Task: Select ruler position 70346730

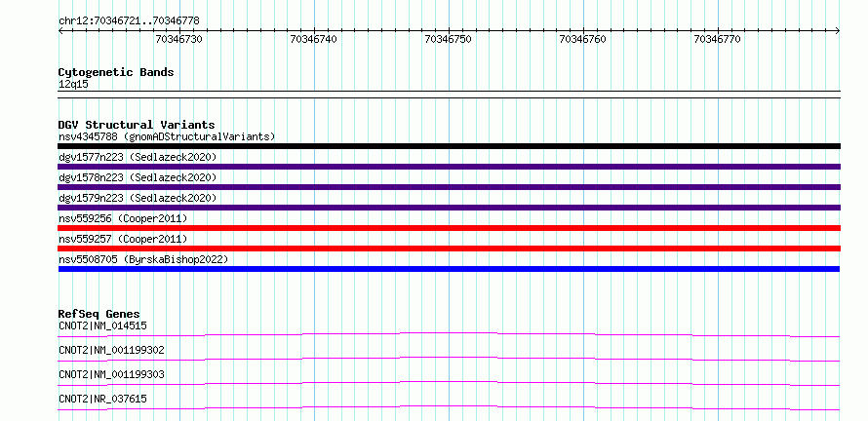Action: point(178,39)
